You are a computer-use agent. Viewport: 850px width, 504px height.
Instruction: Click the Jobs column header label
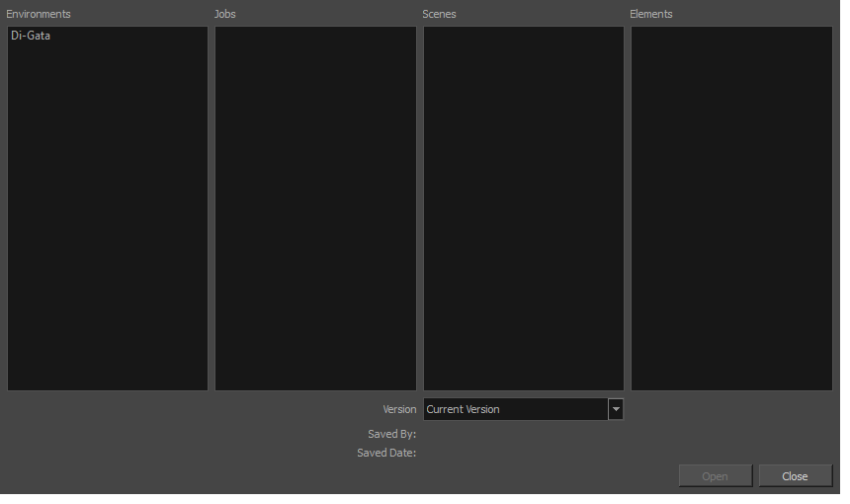tap(225, 14)
